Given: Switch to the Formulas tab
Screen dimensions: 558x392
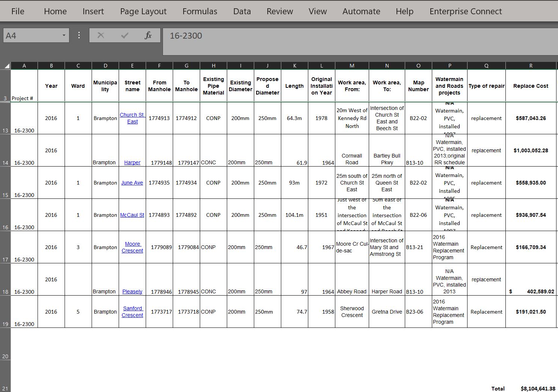Looking at the screenshot, I should point(200,11).
